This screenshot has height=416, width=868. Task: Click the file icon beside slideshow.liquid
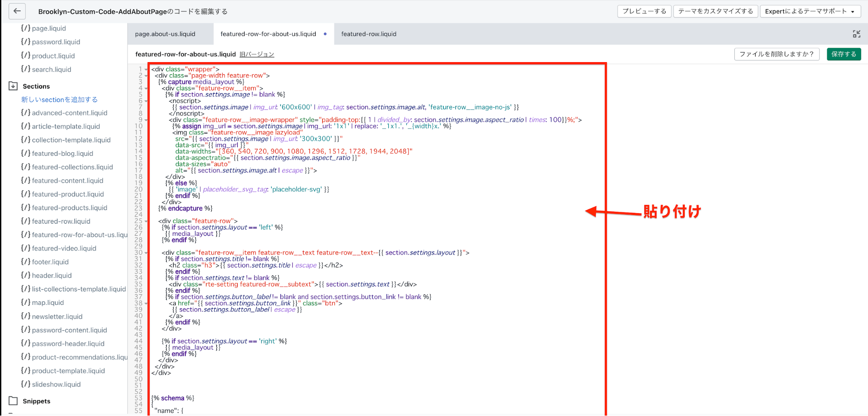click(26, 384)
